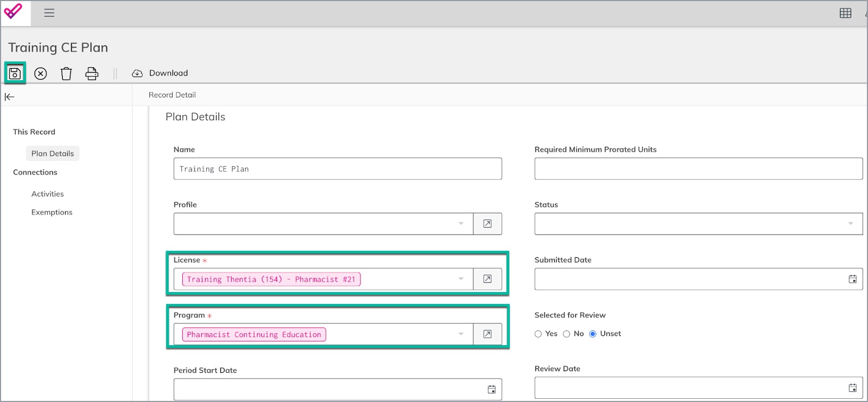The image size is (868, 402).
Task: Click the Training CE Plan page title
Action: click(x=58, y=48)
